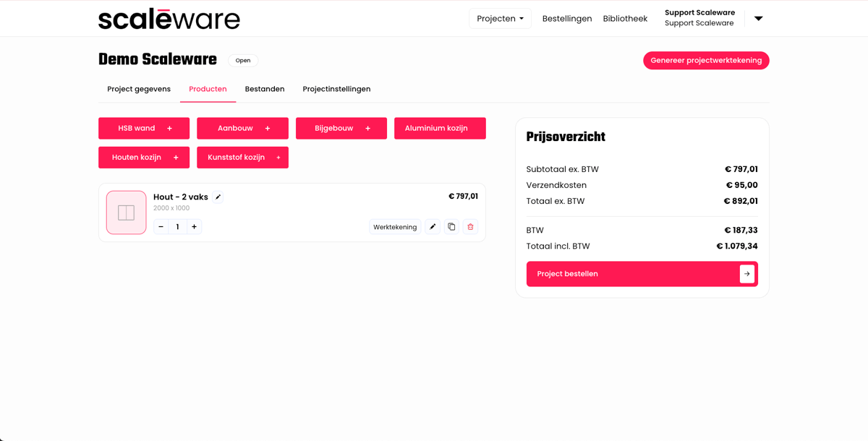This screenshot has height=441, width=868.
Task: Click the quantity field showing 1
Action: pyautogui.click(x=178, y=227)
